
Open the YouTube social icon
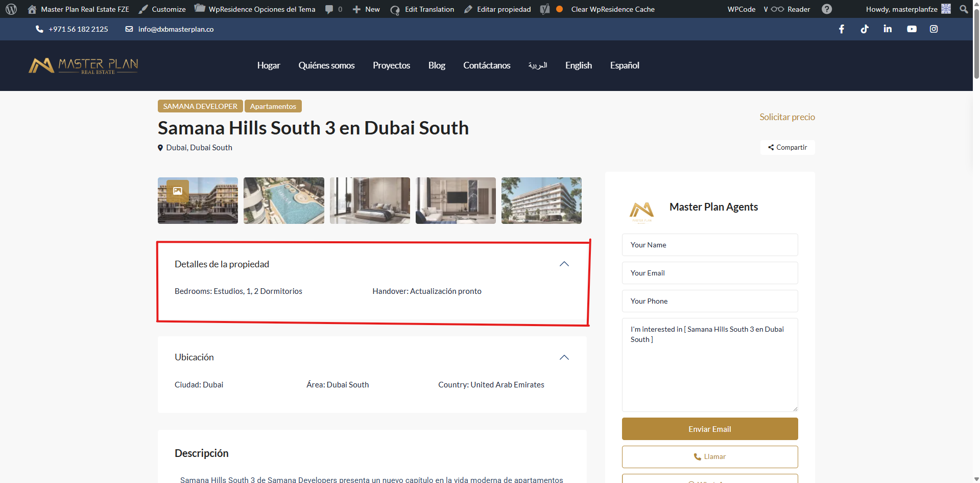[x=911, y=29]
